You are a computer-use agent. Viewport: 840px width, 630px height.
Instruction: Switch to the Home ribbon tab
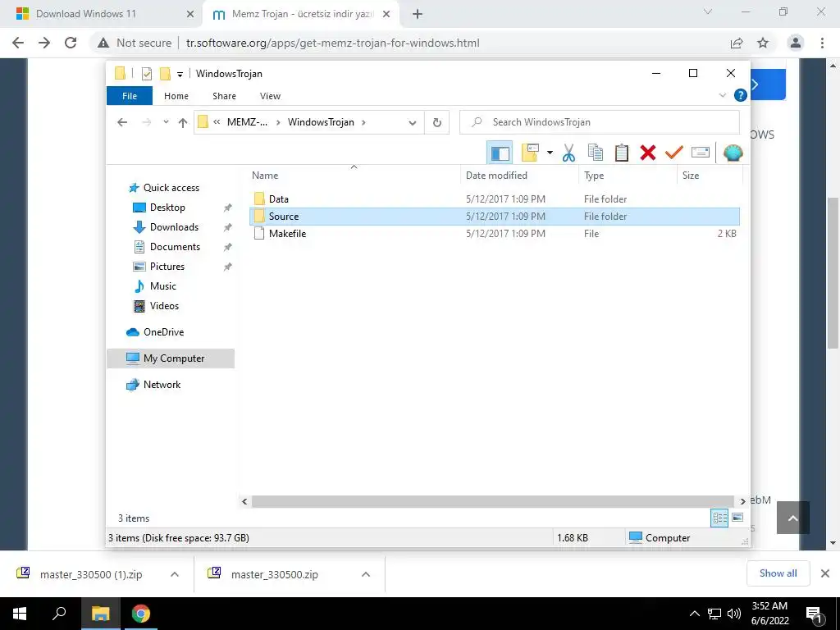coord(176,96)
